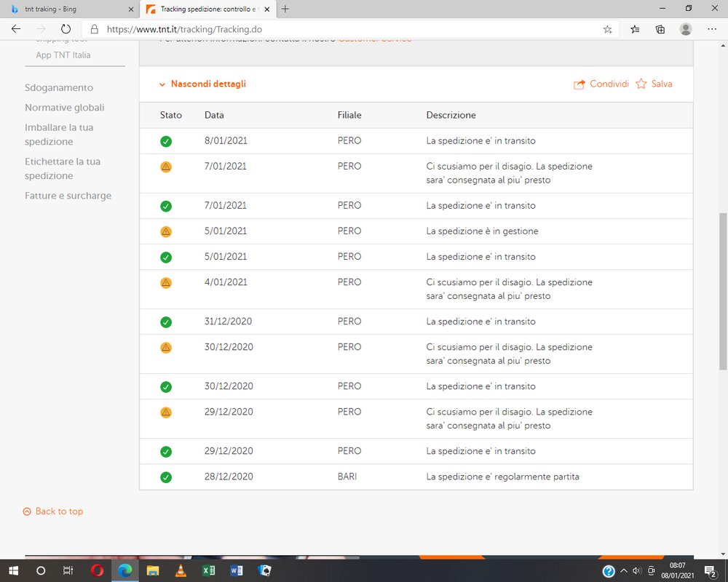Click 'La spedizione e' regolarmente partita'

502,477
